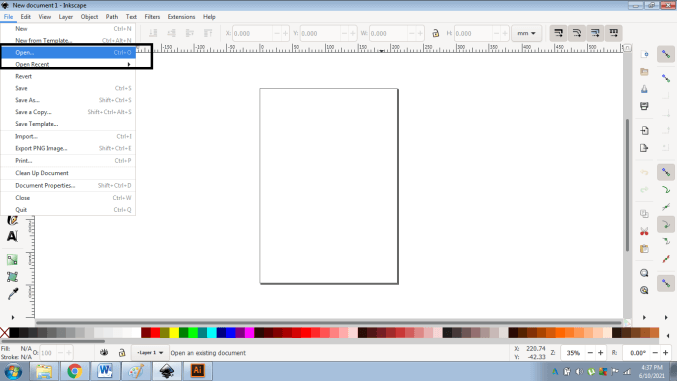This screenshot has height=381, width=677.
Task: Click the open folder icon on right toolbar
Action: pos(644,72)
